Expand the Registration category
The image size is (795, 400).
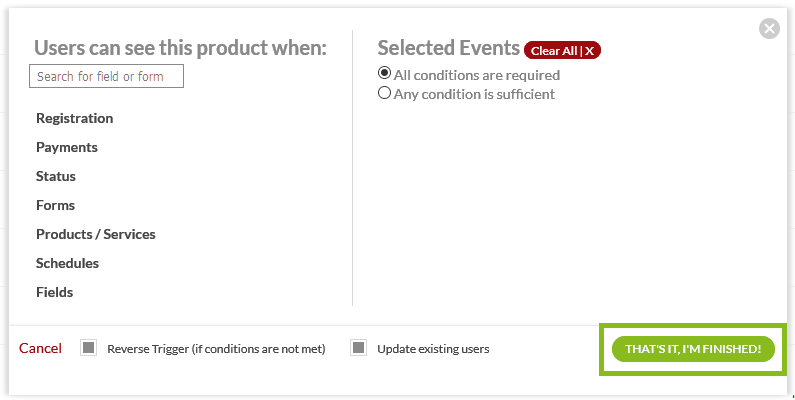coord(74,118)
